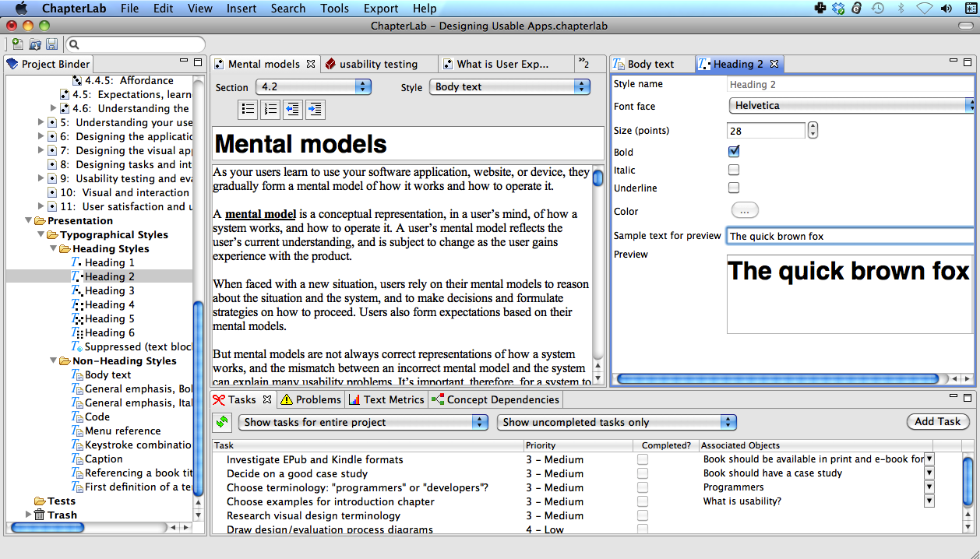Click the new document toolbar icon
This screenshot has height=559, width=980.
[17, 44]
